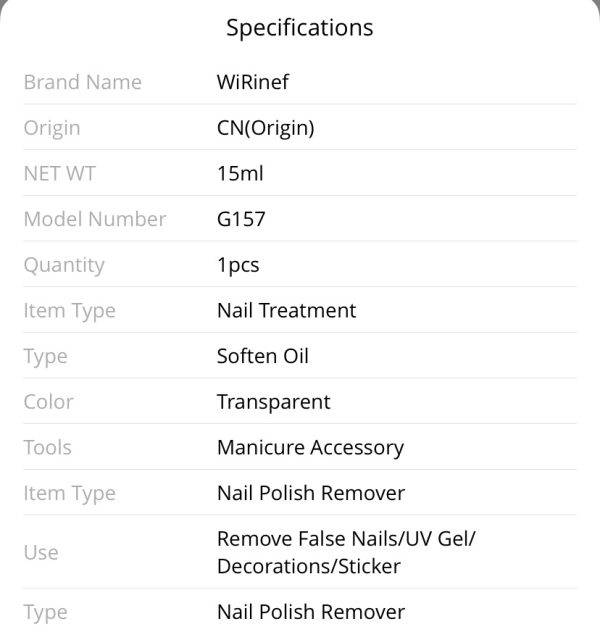Image resolution: width=600 pixels, height=632 pixels.
Task: Tap the CN(Origin) value
Action: pos(266,129)
